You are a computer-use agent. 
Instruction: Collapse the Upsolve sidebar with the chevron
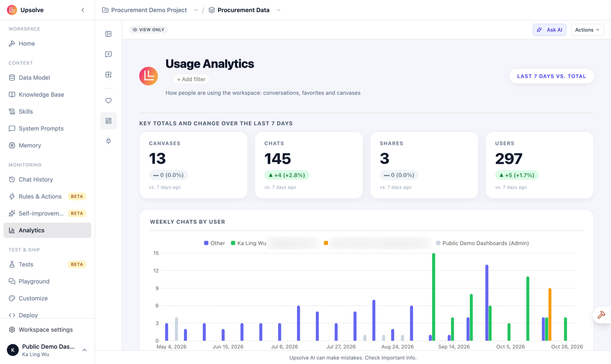coord(83,10)
